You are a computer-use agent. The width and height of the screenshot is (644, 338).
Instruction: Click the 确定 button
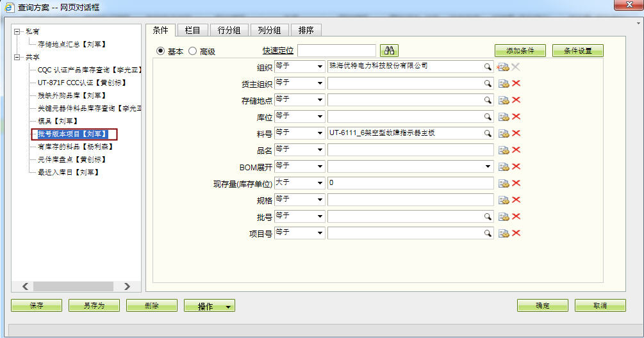[x=543, y=305]
